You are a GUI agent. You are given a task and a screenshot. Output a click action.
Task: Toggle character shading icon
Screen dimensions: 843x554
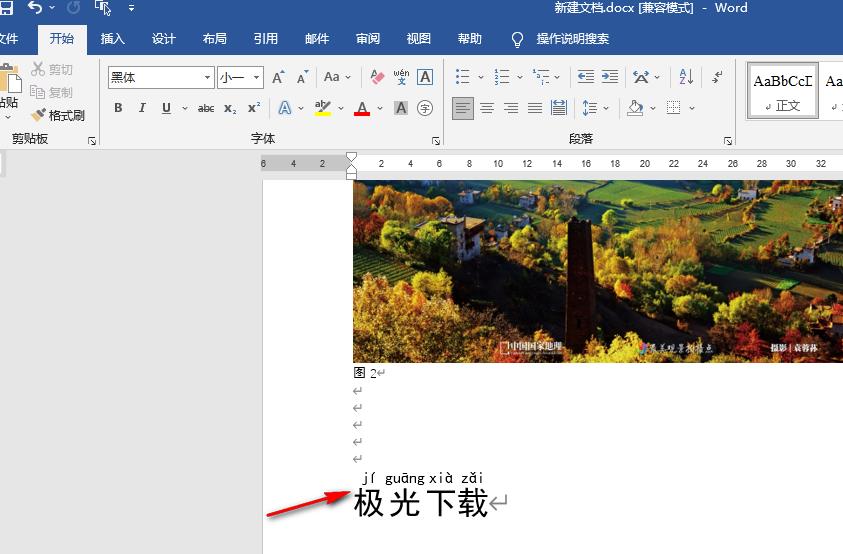coord(401,108)
